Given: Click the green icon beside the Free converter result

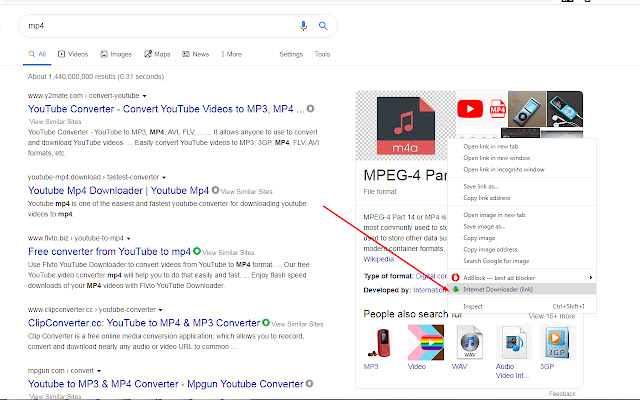Looking at the screenshot, I should 197,250.
